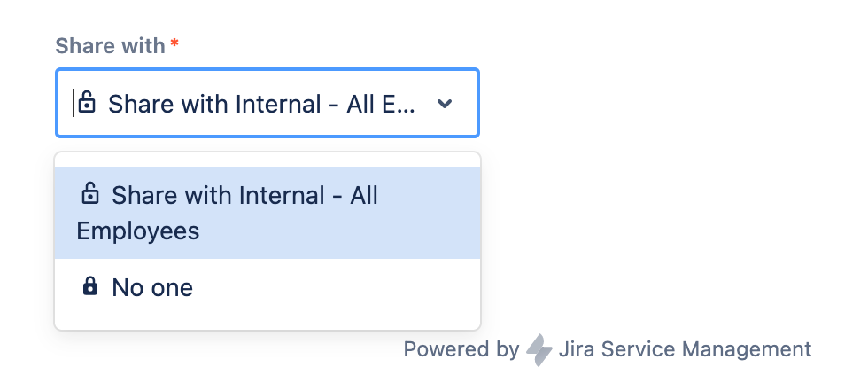Pick the private 'No one' sharing entry
This screenshot has height=383, width=868.
coord(267,287)
